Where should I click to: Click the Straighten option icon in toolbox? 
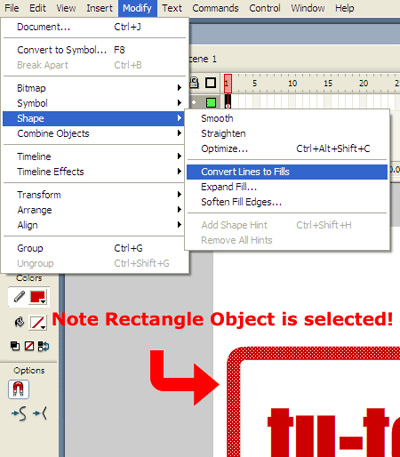(x=40, y=414)
